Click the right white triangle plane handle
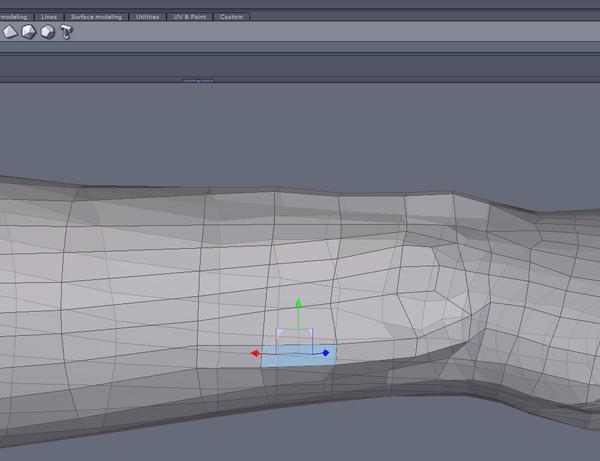 (309, 333)
